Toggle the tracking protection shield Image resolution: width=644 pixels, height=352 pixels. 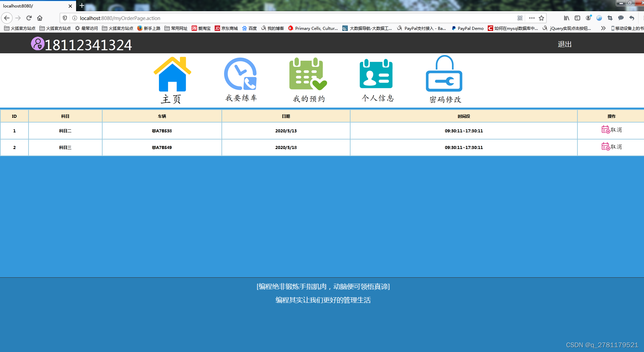(x=65, y=18)
